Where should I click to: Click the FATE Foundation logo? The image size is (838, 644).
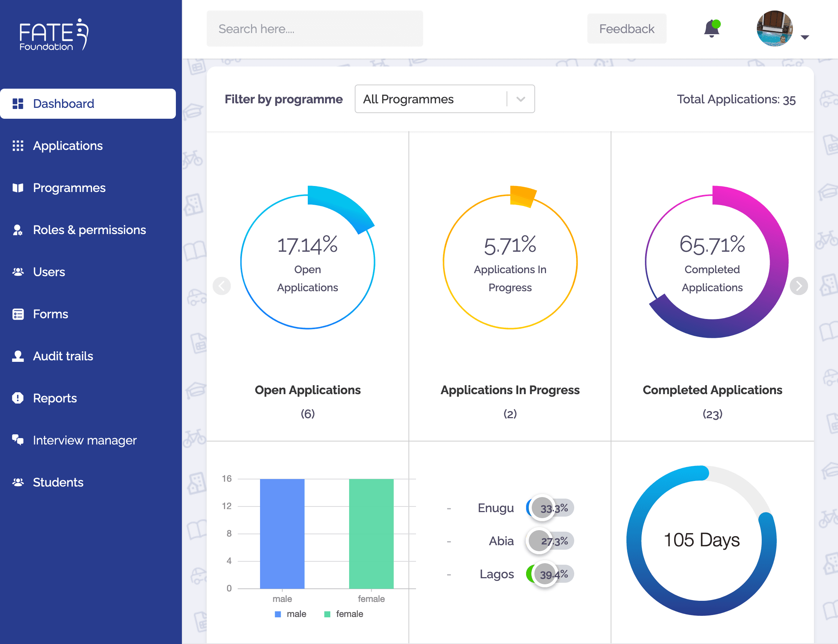pos(54,35)
